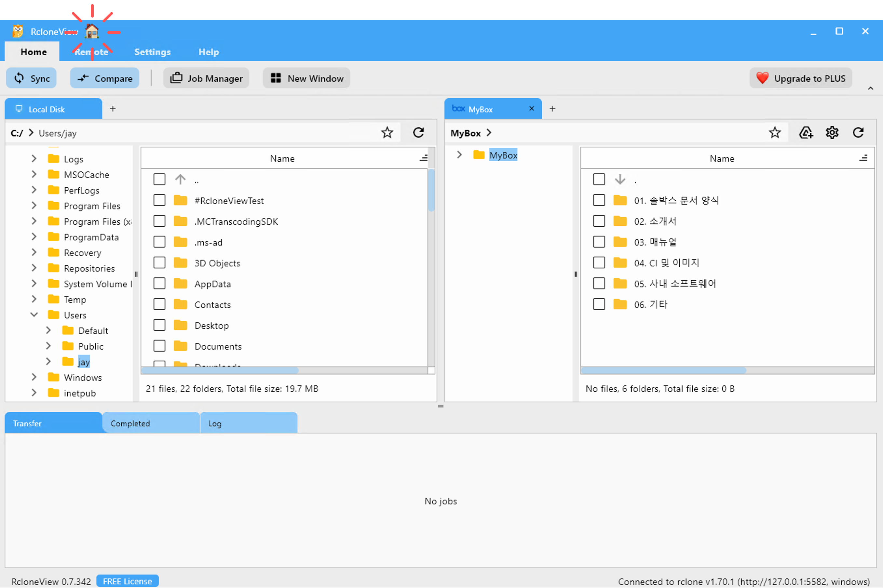Image resolution: width=883 pixels, height=588 pixels.
Task: Refresh the Local Disk file list
Action: click(419, 132)
